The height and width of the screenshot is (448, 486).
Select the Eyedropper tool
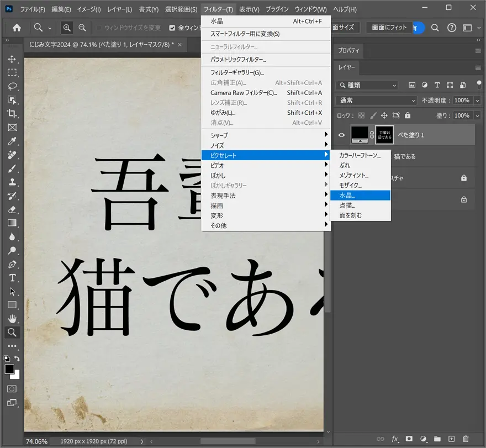click(x=12, y=141)
